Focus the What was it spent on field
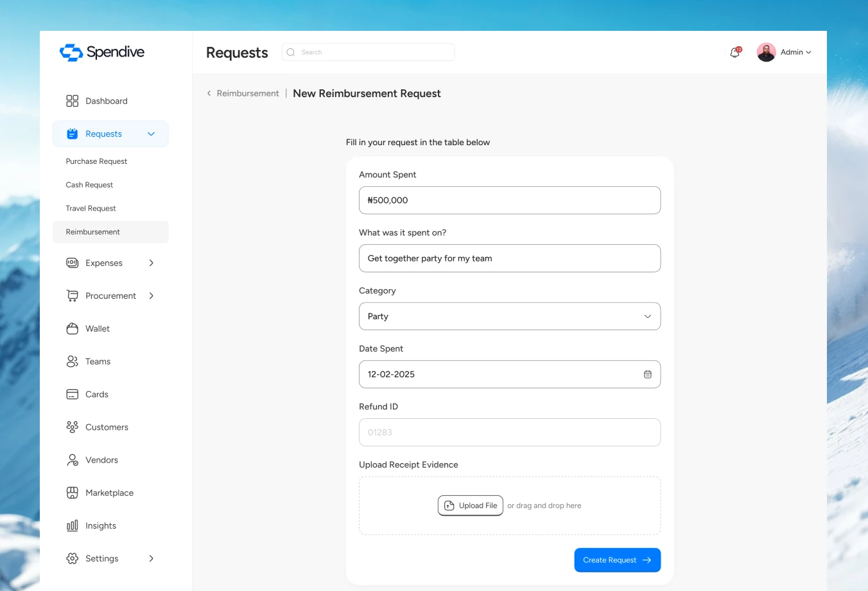The width and height of the screenshot is (868, 591). coord(510,258)
